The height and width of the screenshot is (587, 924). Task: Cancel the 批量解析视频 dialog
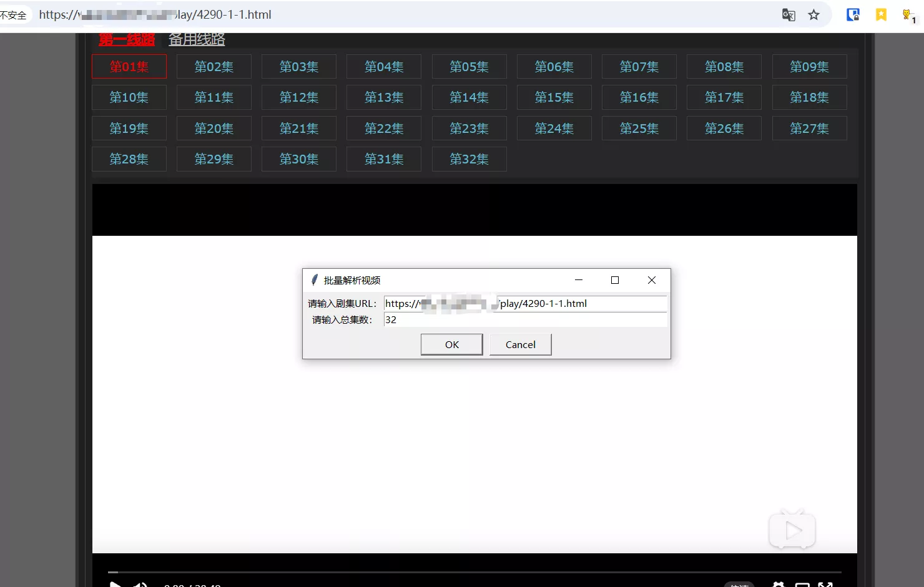click(x=521, y=344)
